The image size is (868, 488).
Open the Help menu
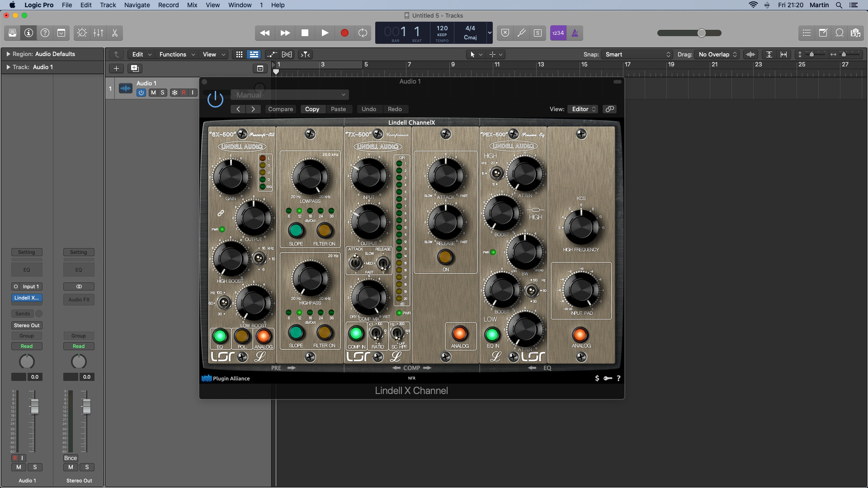pos(278,5)
